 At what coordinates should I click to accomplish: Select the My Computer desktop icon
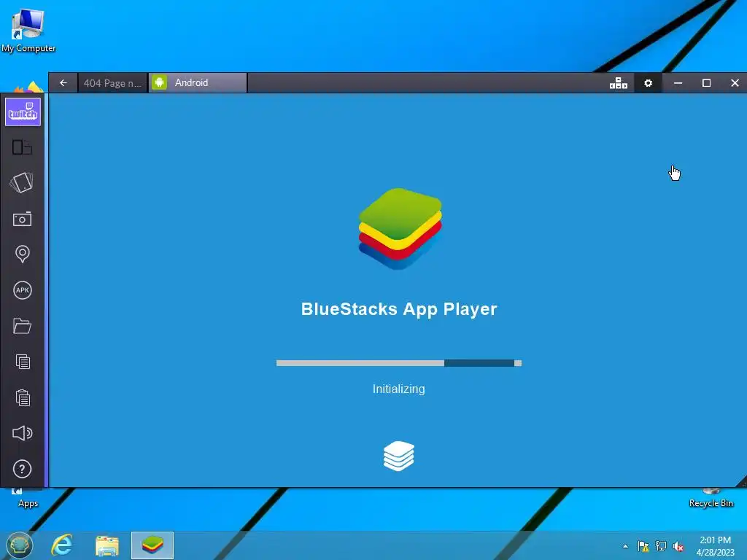28,31
